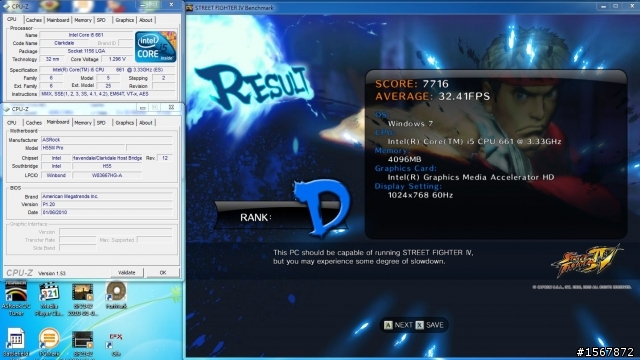
Task: Click the southbridge model value 'H55'
Action: (107, 166)
